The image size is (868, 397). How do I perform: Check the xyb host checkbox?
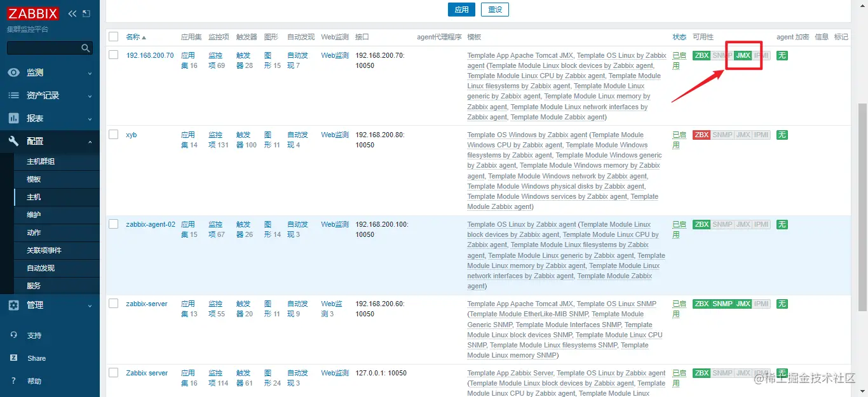(113, 135)
